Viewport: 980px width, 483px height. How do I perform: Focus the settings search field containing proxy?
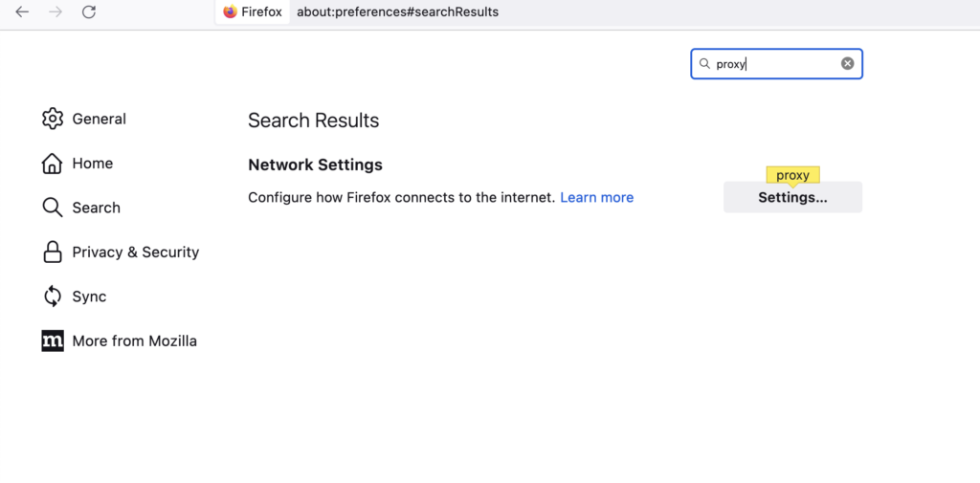point(777,64)
